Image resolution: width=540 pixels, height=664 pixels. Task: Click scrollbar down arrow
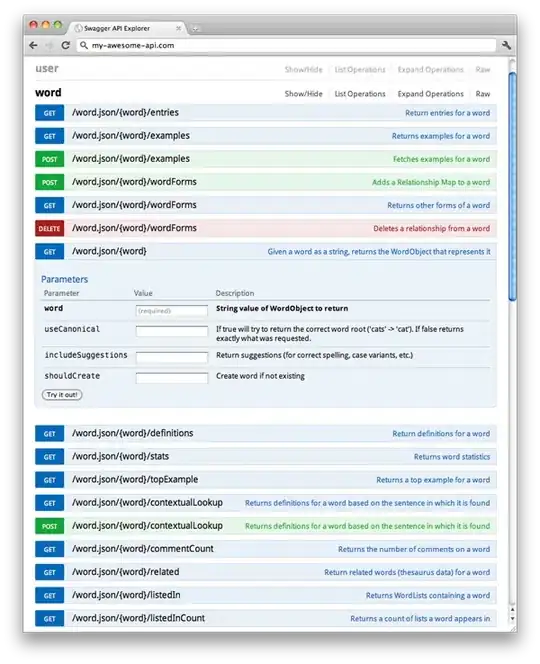click(x=512, y=619)
